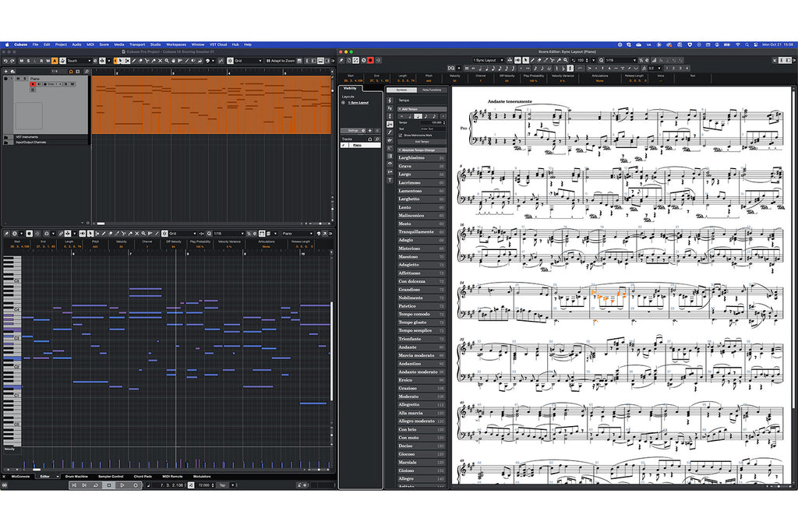Viewport: 798px width, 532px height.
Task: Open the Grid snap dropdown in Key Editor
Action: pyautogui.click(x=182, y=234)
